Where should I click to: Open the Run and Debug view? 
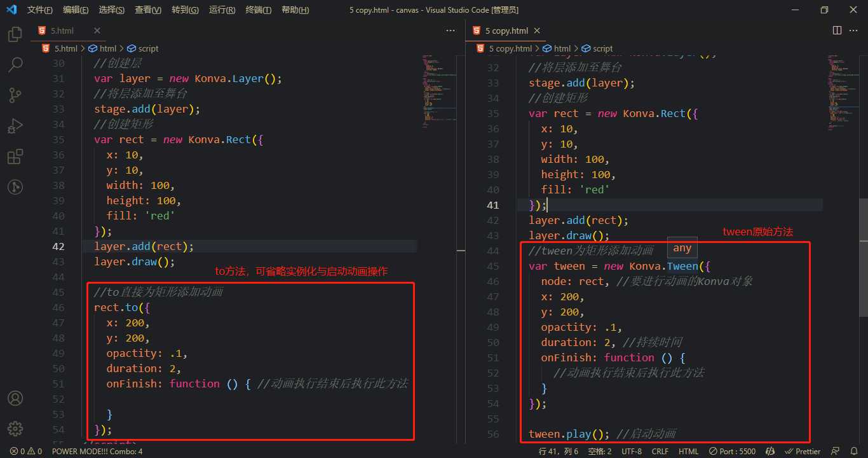pyautogui.click(x=15, y=126)
